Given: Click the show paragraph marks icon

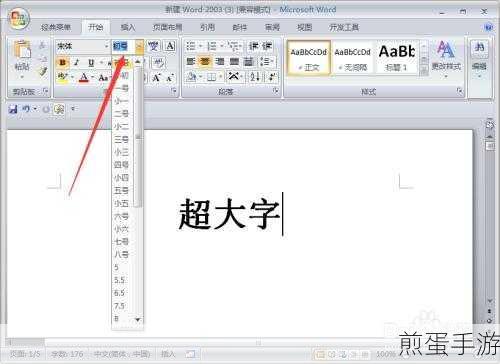Looking at the screenshot, I should pos(272,77).
